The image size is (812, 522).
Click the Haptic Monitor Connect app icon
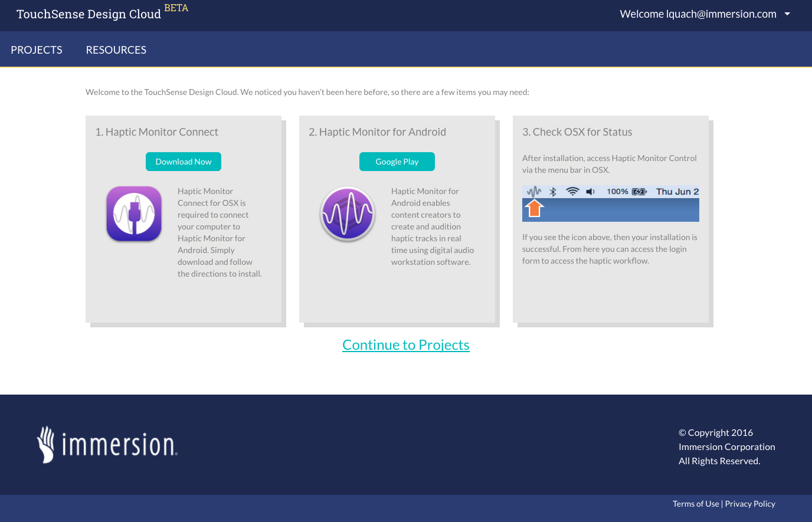134,214
